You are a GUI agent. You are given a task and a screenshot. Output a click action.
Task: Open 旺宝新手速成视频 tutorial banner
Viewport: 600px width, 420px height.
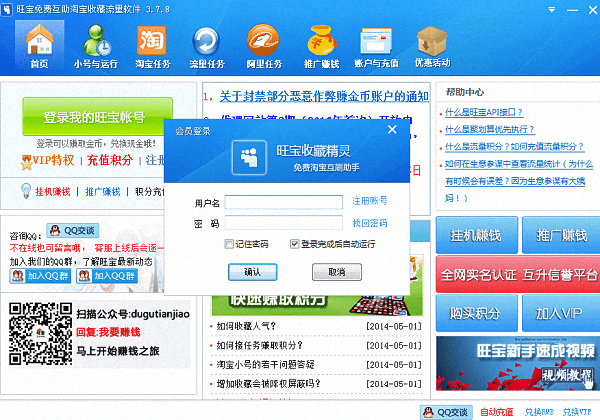pyautogui.click(x=518, y=363)
